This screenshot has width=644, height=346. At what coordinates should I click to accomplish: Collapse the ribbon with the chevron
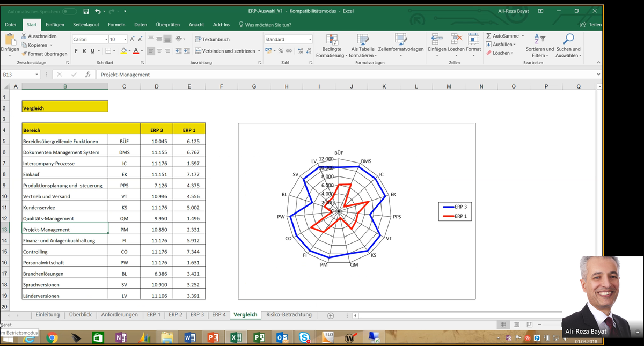(598, 63)
